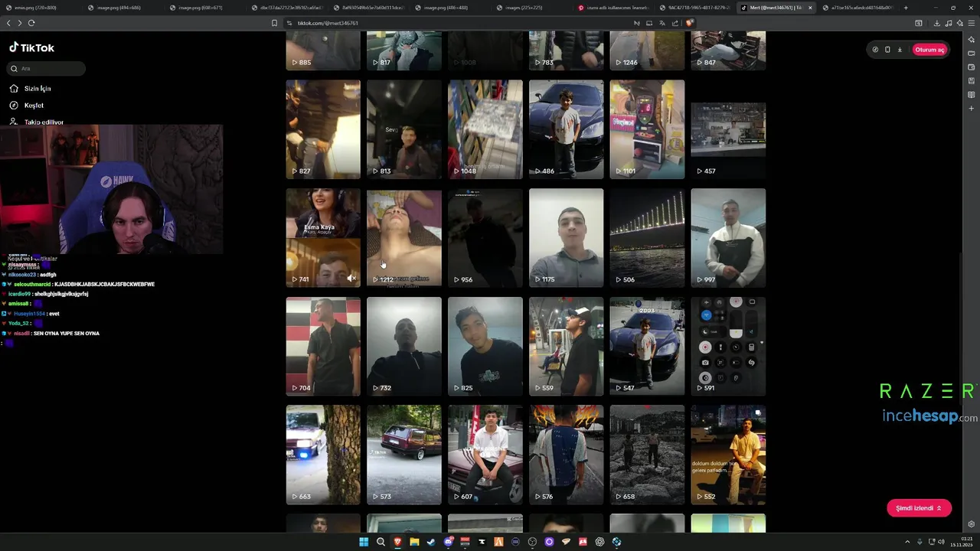This screenshot has height=551, width=980.
Task: Open the video with 825 views
Action: [x=485, y=347]
